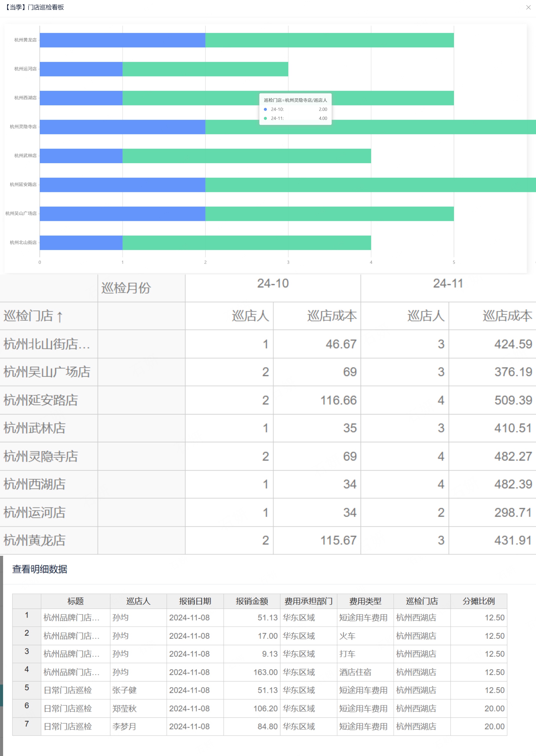Select the 杭州延安路店 row label in table

pos(41,400)
